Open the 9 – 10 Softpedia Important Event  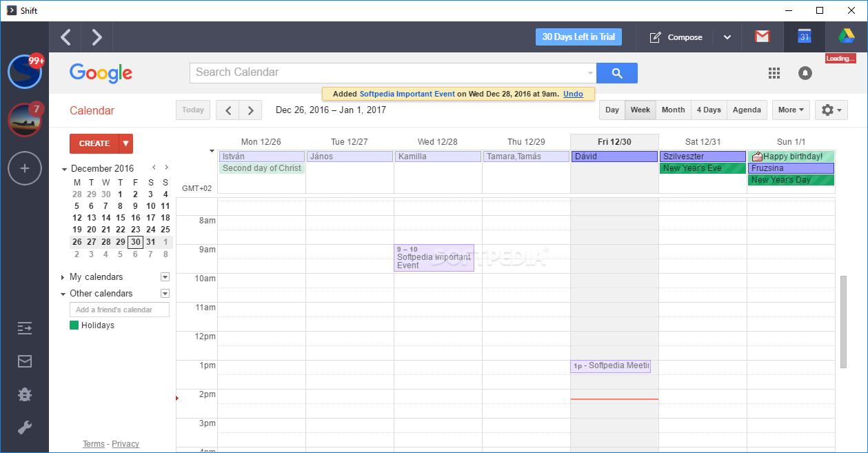[434, 258]
